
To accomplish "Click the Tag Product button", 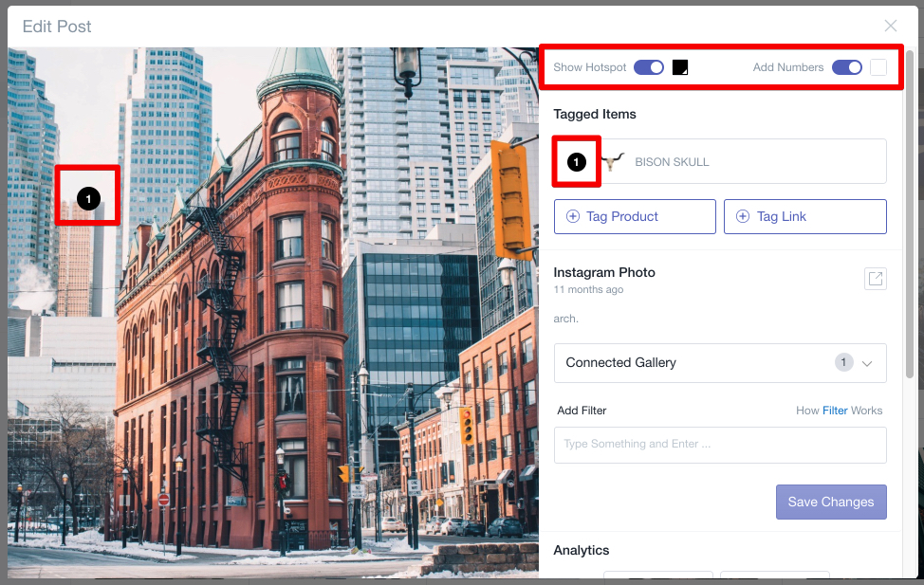I will (635, 216).
